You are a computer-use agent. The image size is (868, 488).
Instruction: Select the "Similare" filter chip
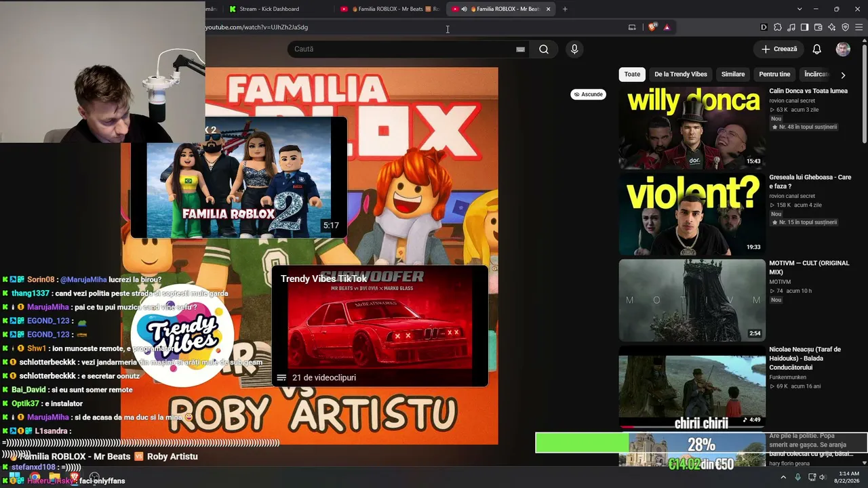click(733, 75)
